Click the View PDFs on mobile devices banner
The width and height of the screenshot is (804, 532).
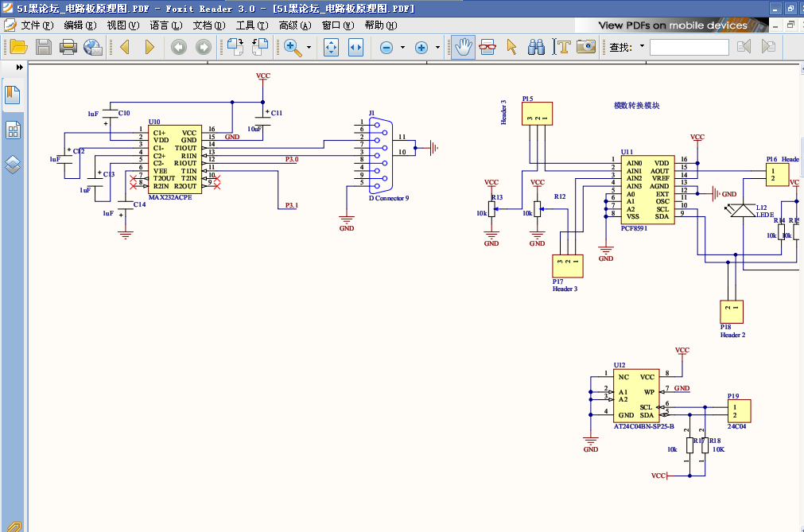[x=672, y=25]
